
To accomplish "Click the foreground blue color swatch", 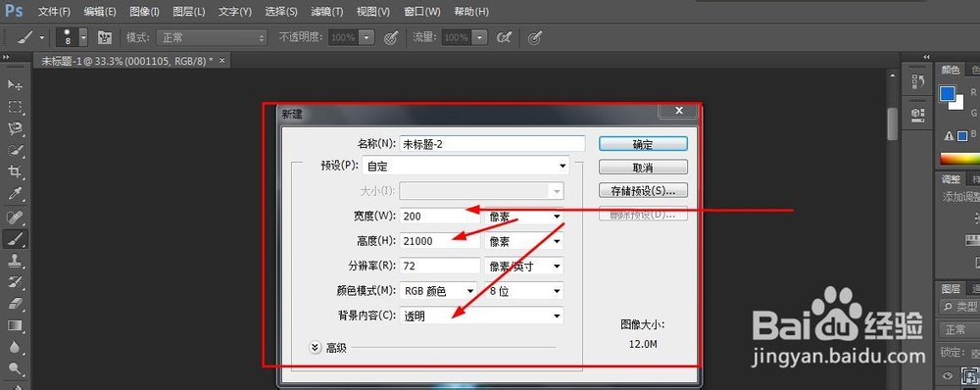I will (948, 94).
